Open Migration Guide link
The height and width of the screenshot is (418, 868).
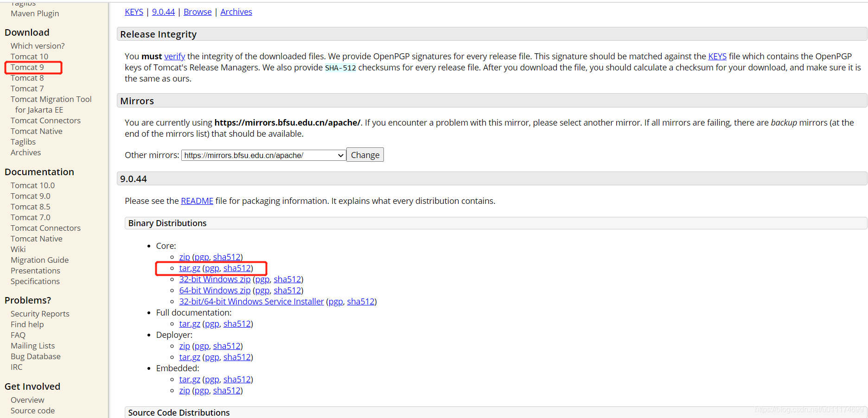coord(39,260)
